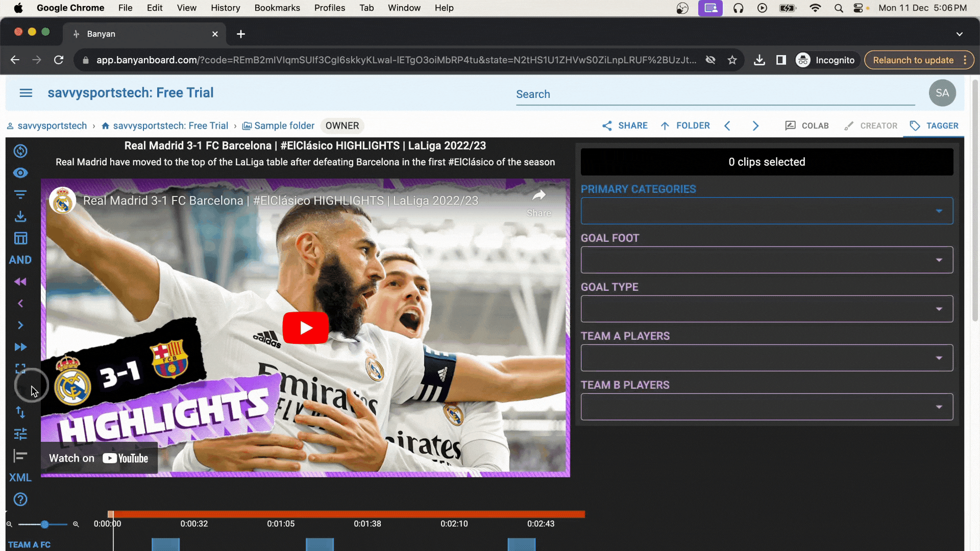Switch to the CREATOR tab

(871, 126)
